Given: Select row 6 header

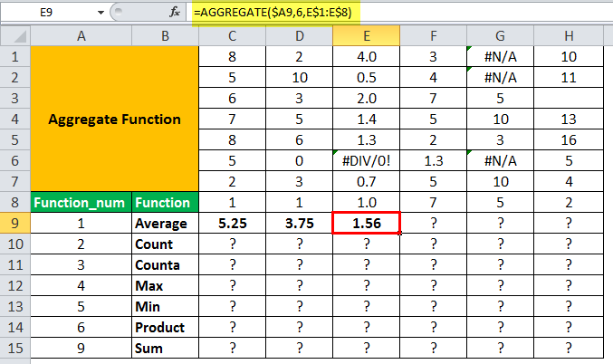Looking at the screenshot, I should [x=15, y=160].
